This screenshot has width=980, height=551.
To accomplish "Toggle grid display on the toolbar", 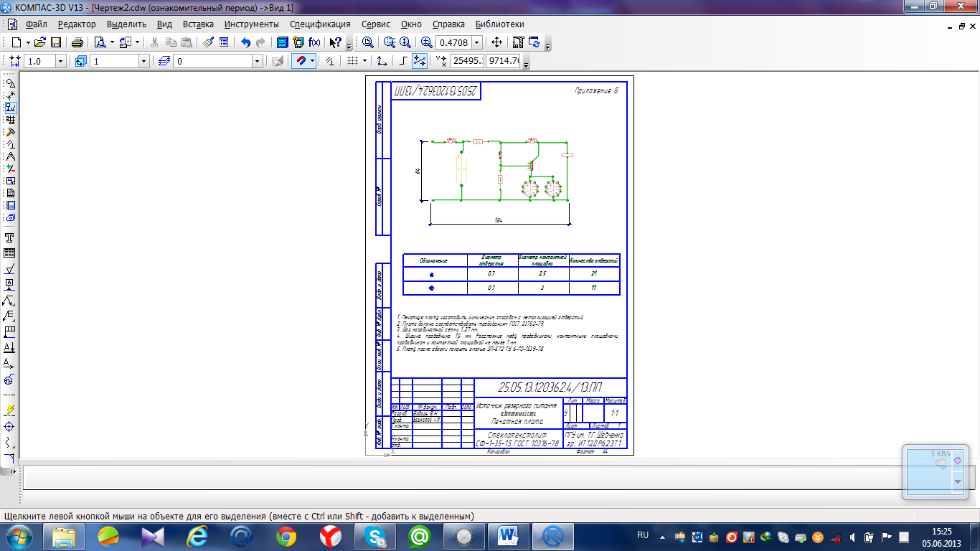I will 352,61.
